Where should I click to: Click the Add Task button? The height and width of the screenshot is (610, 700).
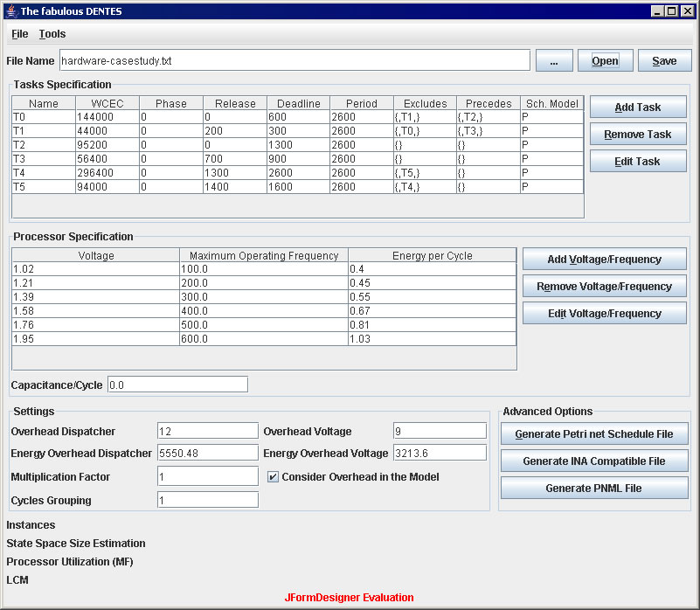(638, 107)
